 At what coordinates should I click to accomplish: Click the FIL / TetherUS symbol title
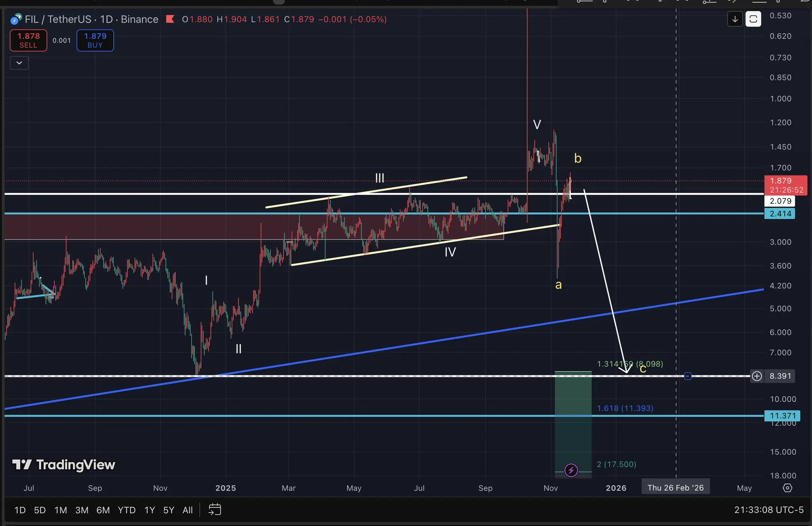tap(58, 19)
